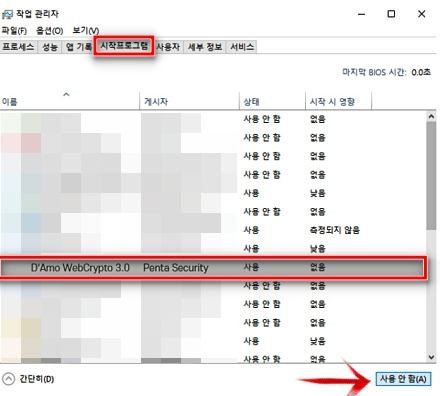Switch to the 앱 기록 tab

pos(79,47)
